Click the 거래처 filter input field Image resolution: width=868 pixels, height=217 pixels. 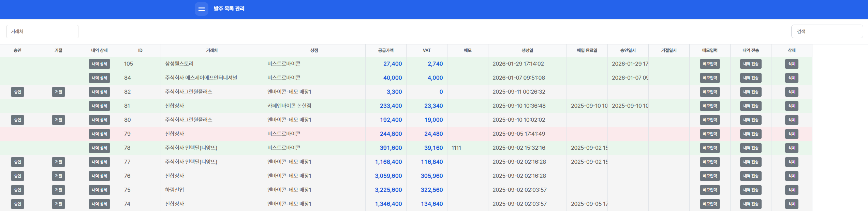42,31
